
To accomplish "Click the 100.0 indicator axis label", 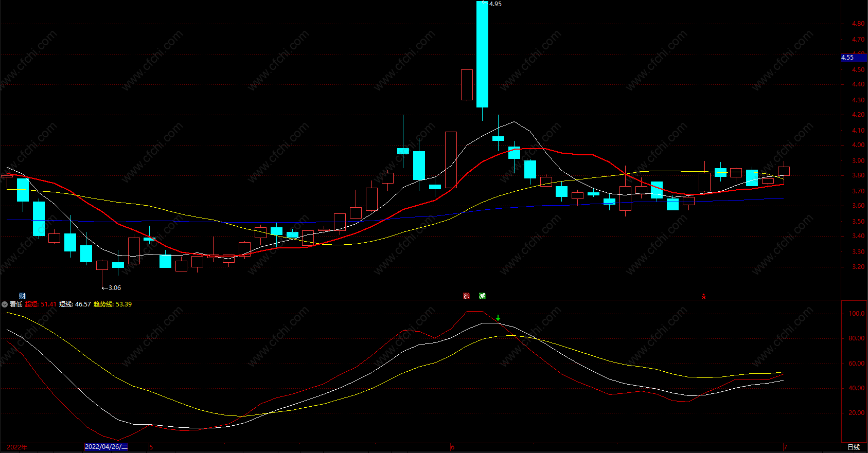I will pos(856,314).
